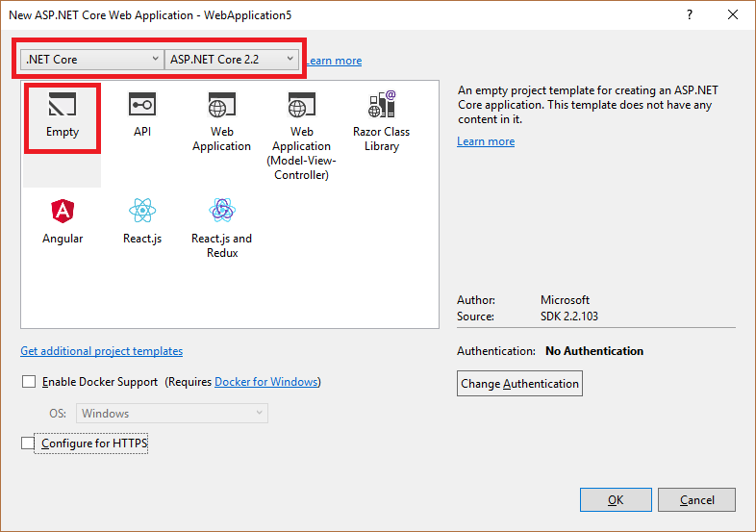Select the Empty project template icon
This screenshot has width=756, height=532.
point(63,104)
